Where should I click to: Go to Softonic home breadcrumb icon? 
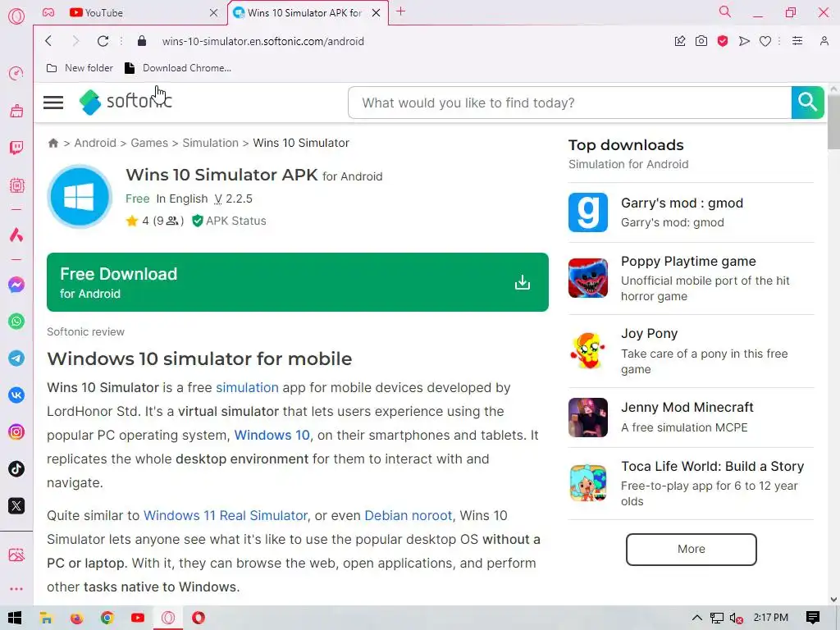(53, 143)
